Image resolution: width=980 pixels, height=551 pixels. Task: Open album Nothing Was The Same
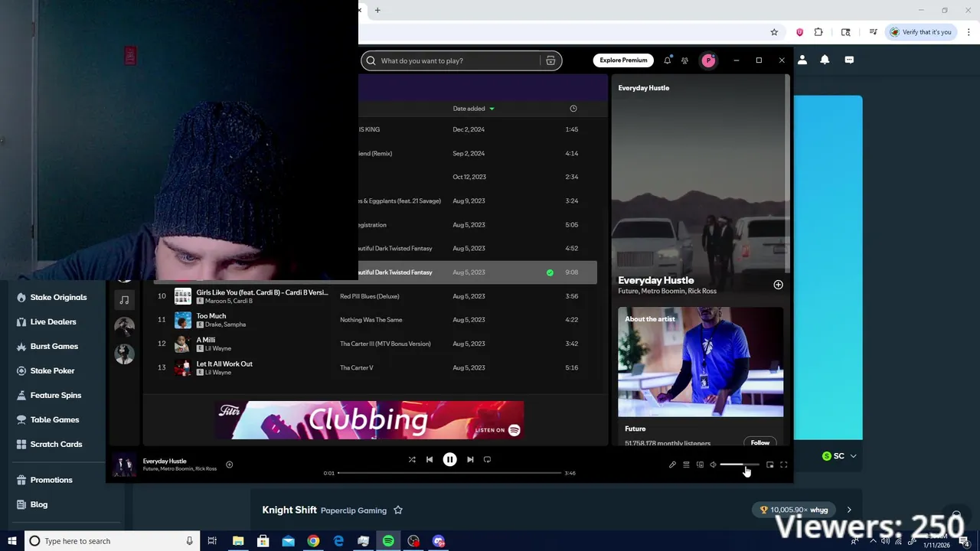(x=371, y=320)
